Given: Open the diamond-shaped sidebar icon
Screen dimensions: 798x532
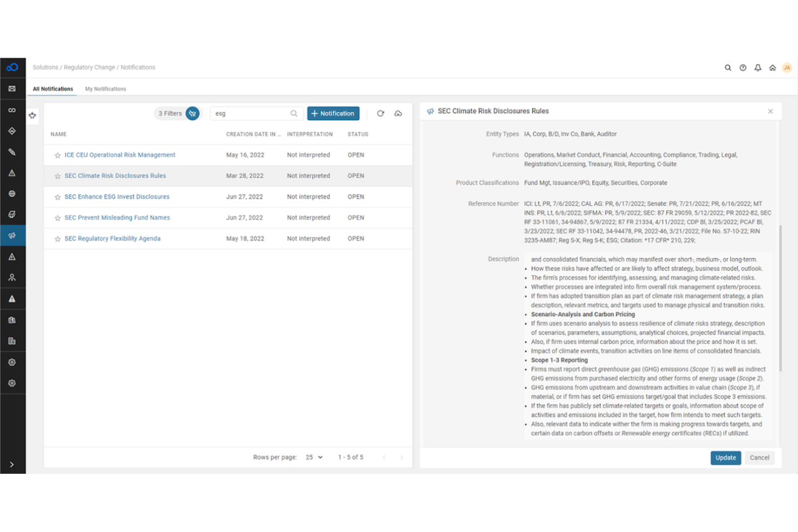Looking at the screenshot, I should pos(12,131).
